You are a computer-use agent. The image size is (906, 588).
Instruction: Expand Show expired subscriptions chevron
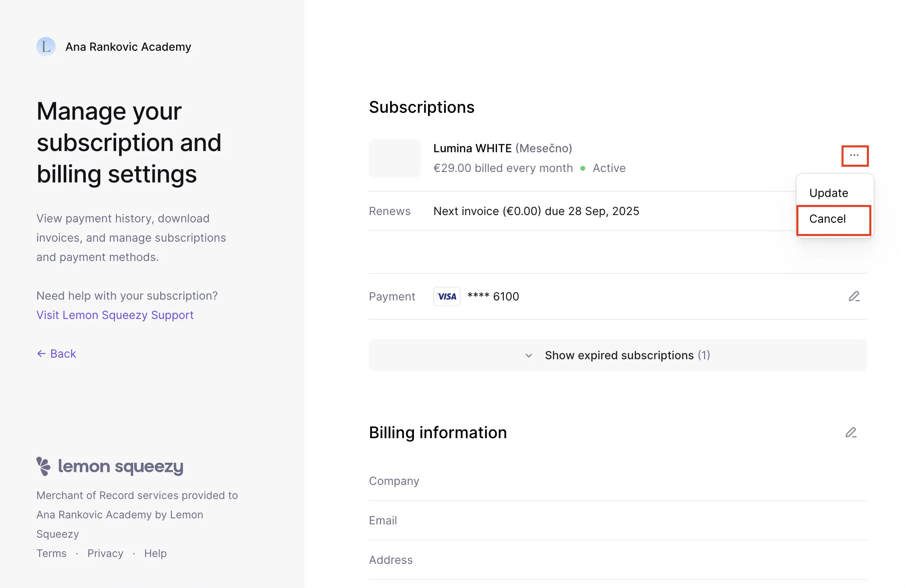(x=529, y=355)
